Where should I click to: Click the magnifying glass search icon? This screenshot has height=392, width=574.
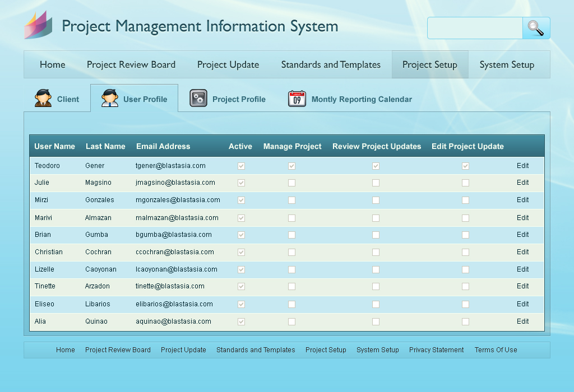pos(536,28)
